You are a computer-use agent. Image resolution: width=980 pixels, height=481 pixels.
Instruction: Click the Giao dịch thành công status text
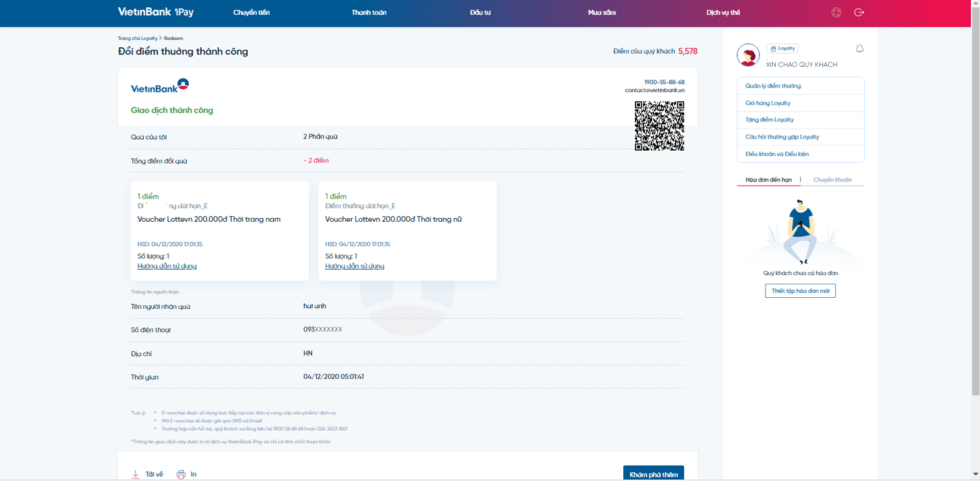[x=172, y=110]
